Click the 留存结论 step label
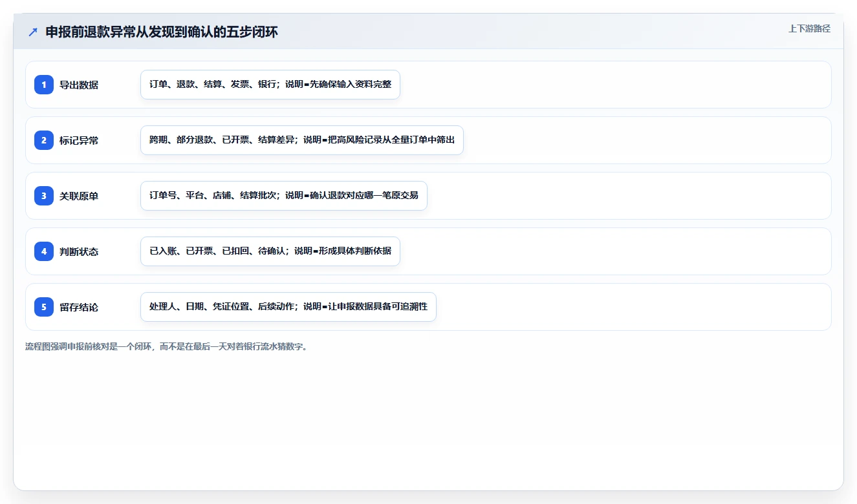 tap(79, 307)
